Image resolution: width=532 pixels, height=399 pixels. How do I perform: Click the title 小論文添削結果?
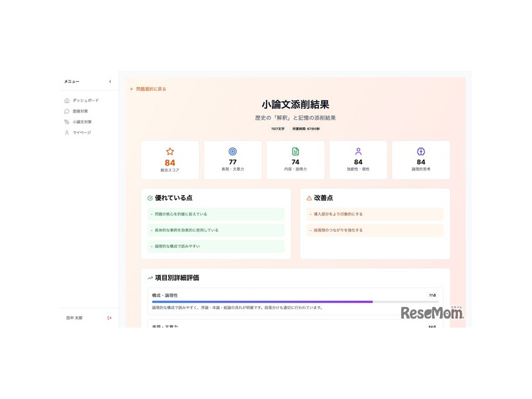[x=295, y=104]
